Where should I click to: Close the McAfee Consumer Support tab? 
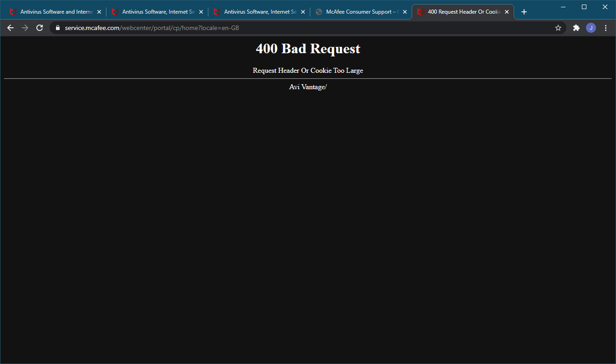405,12
